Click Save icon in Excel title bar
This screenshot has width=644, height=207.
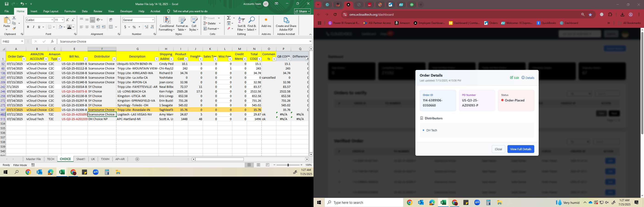point(7,4)
